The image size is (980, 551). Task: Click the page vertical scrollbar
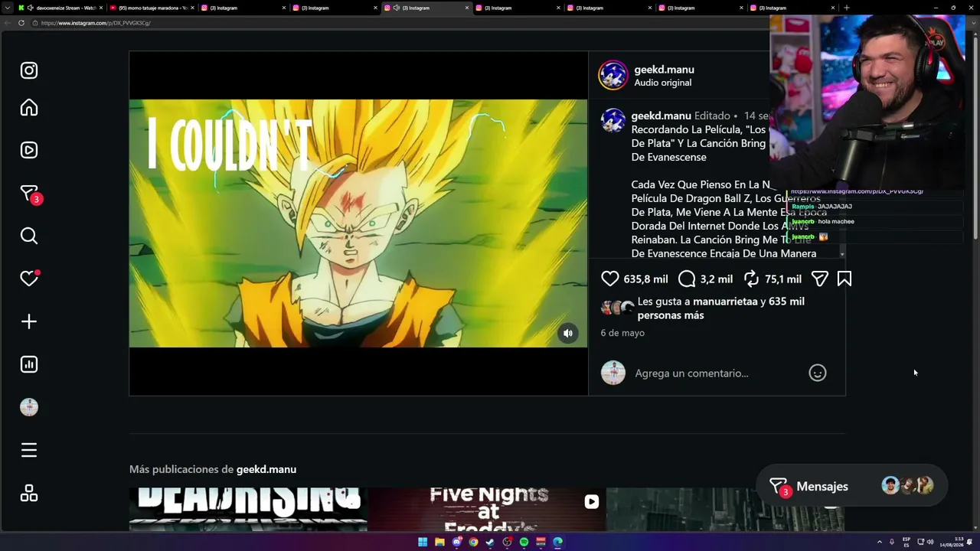tap(974, 138)
